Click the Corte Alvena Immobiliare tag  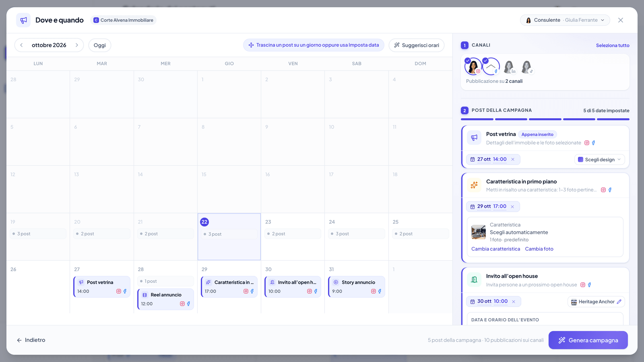coord(124,20)
